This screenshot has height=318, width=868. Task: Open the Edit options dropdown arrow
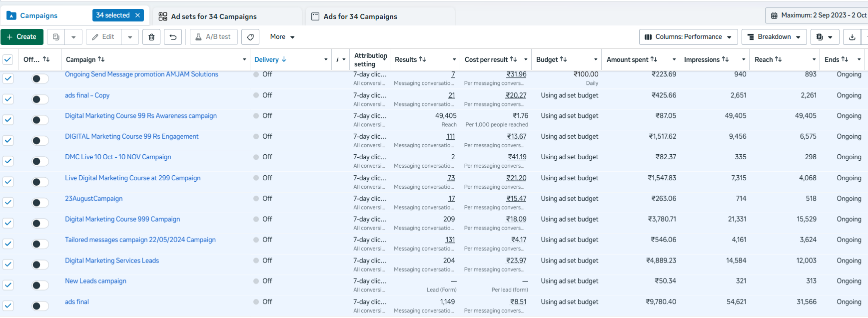130,37
